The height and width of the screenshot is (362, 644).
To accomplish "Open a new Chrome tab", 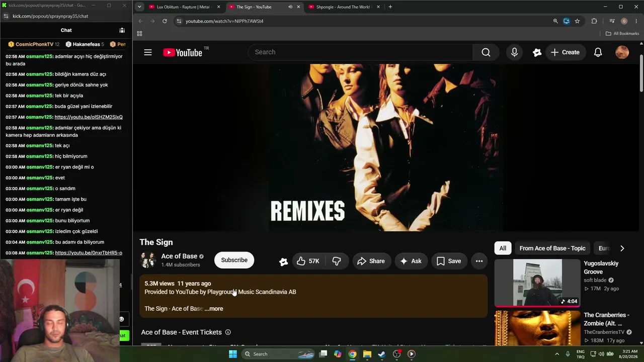I will coord(390,7).
